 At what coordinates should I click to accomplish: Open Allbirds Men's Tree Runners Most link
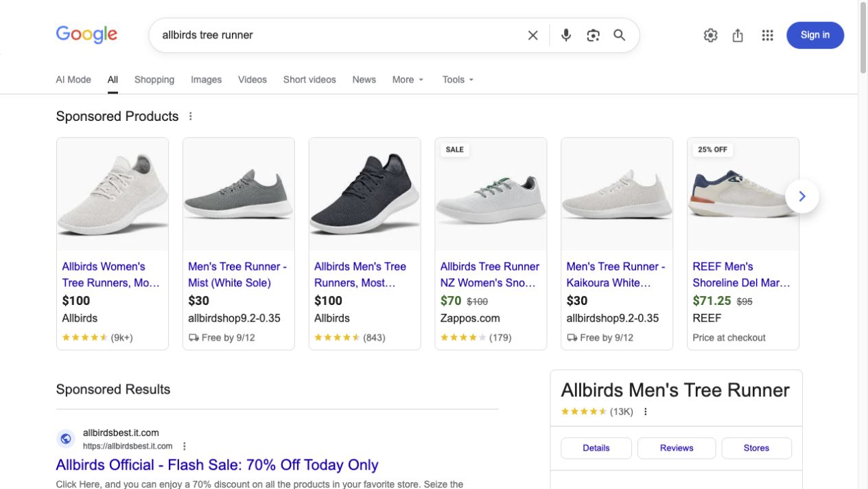coord(360,275)
